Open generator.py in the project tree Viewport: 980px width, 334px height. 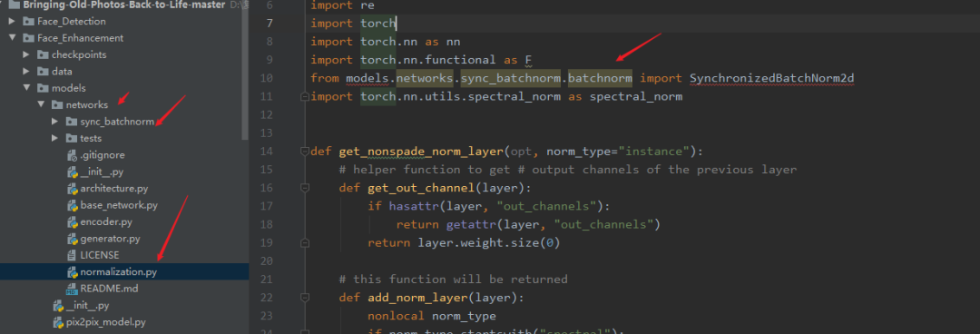pyautogui.click(x=110, y=239)
